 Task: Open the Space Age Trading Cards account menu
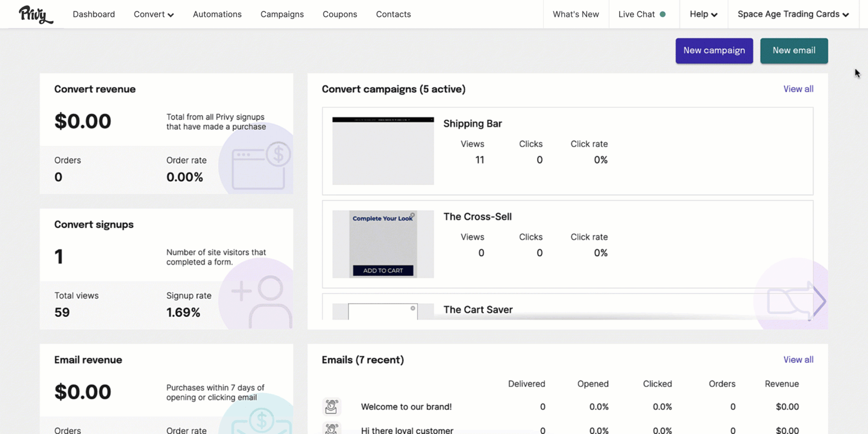(793, 14)
